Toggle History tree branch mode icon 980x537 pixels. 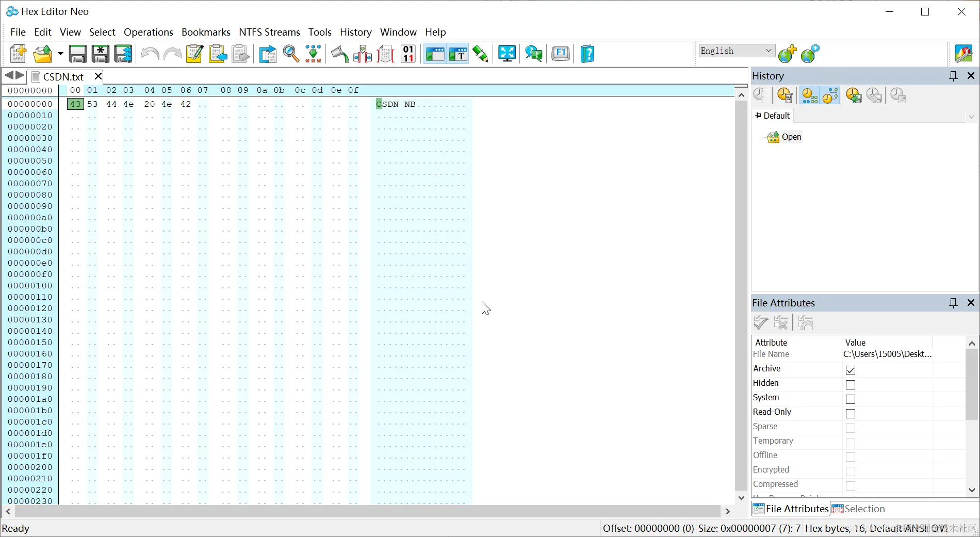point(830,95)
